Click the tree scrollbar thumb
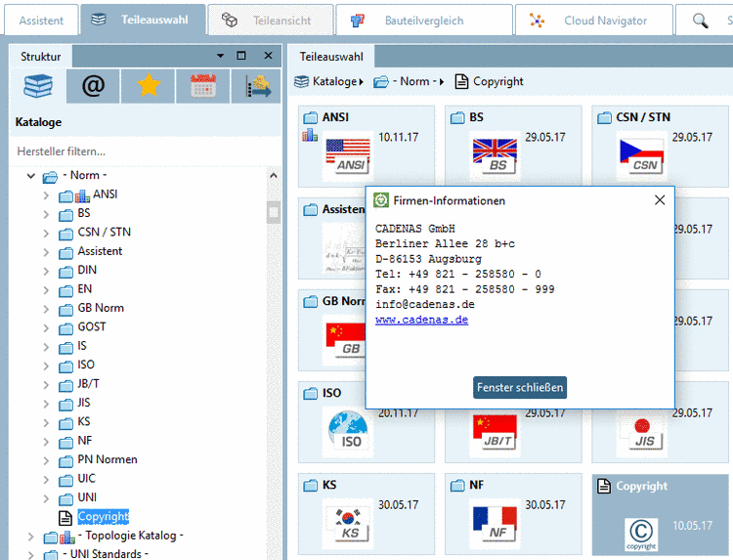Screen dimensions: 733x560 tap(274, 213)
